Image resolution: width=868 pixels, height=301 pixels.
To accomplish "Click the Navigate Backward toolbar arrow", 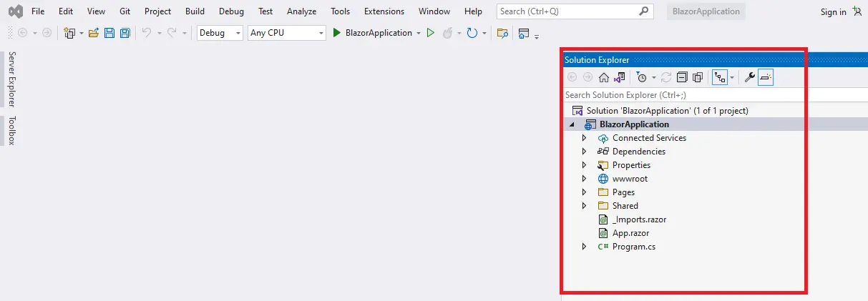I will [21, 33].
